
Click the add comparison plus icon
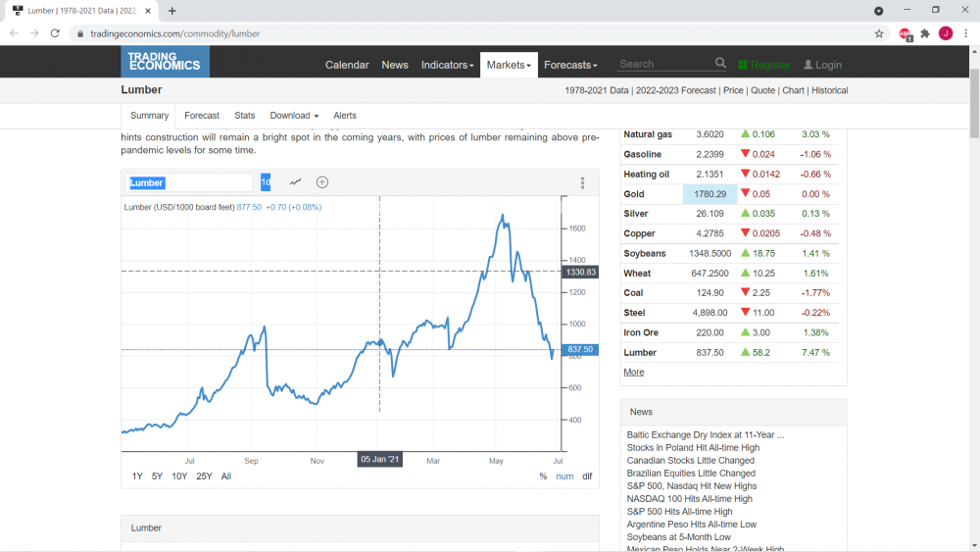pyautogui.click(x=321, y=182)
